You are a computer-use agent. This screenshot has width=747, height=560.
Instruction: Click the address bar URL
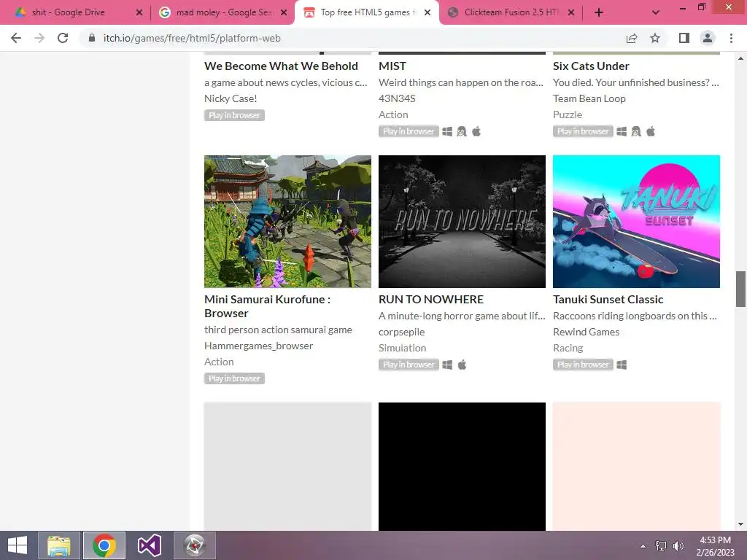(192, 38)
